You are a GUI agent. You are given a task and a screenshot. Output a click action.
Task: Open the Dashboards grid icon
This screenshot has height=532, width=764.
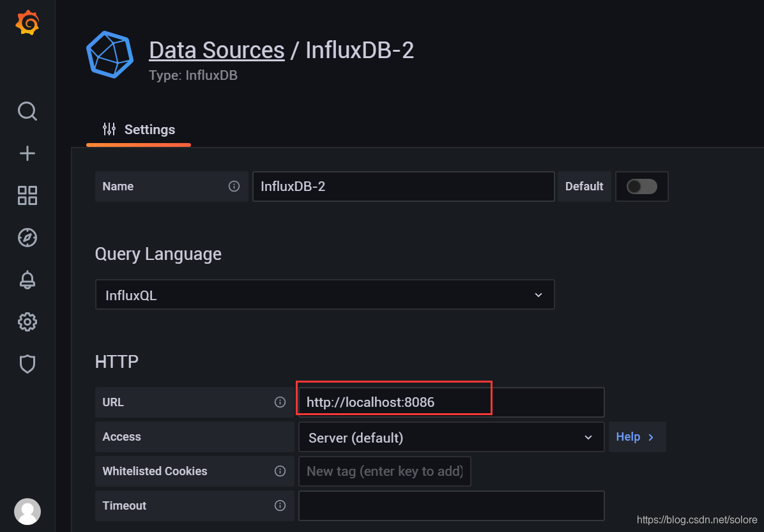click(27, 195)
